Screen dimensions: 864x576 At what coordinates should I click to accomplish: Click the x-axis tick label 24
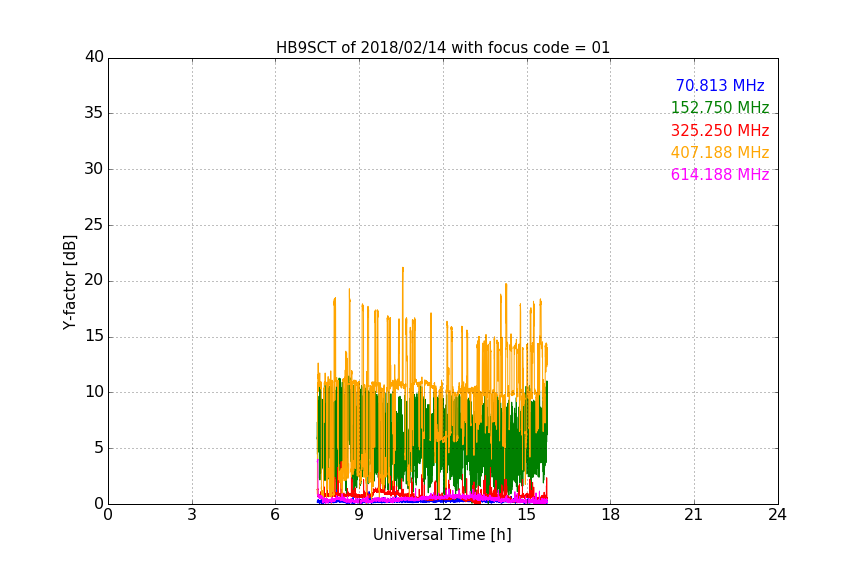pos(777,515)
